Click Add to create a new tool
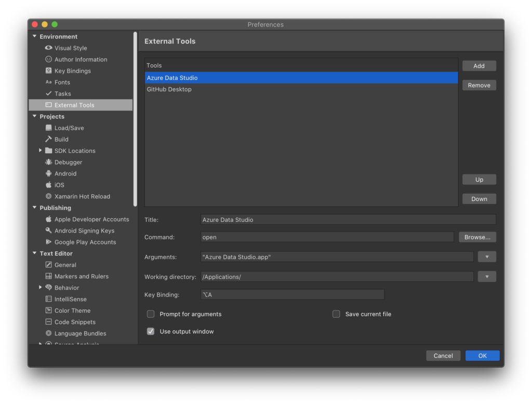532x404 pixels. tap(479, 65)
